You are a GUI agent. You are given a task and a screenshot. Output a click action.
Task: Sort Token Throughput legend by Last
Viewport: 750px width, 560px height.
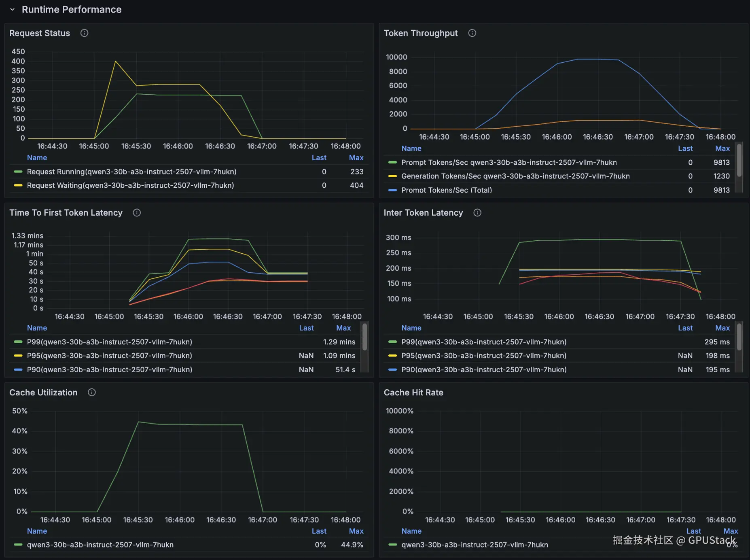coord(685,148)
